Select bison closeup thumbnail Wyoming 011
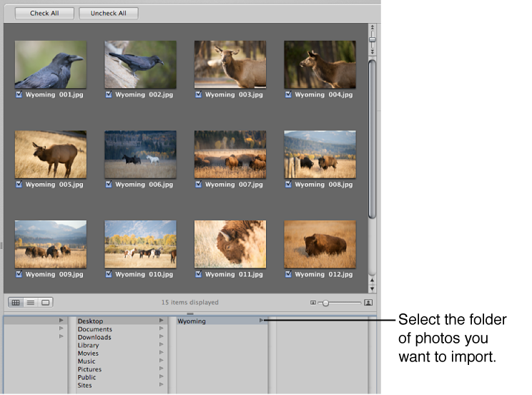 coord(230,244)
